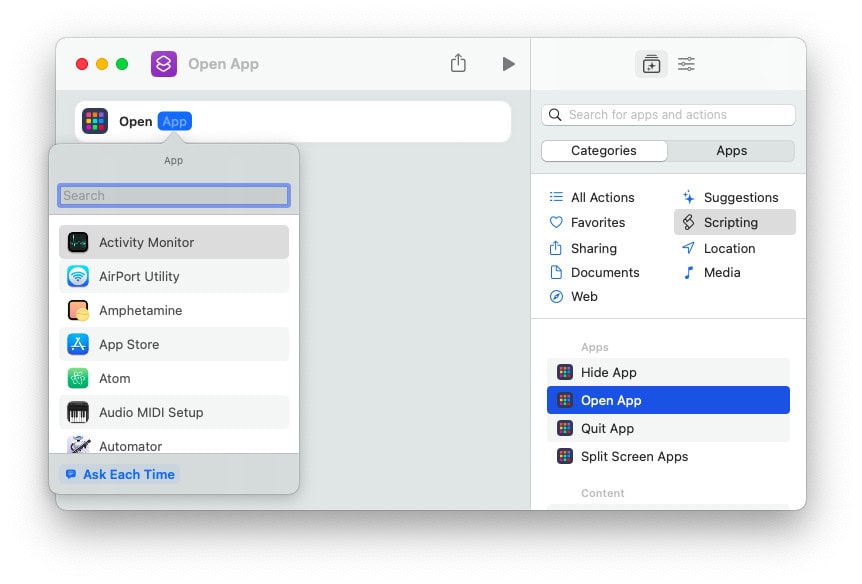
Task: Run the shortcut with the play button
Action: tap(509, 64)
